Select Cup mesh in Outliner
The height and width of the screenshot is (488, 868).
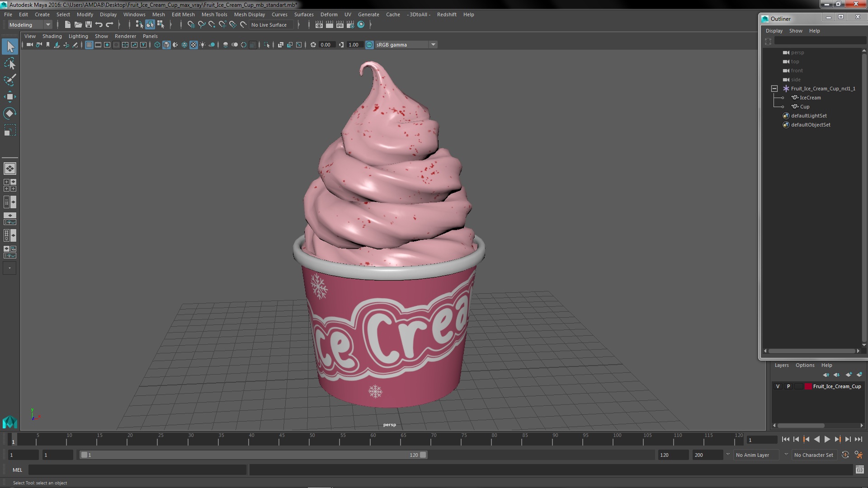point(804,107)
